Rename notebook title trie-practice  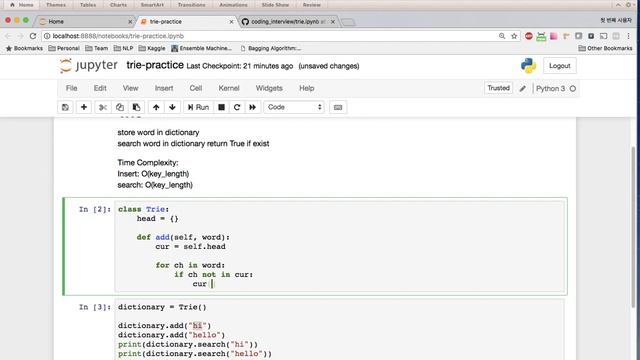[x=155, y=65]
